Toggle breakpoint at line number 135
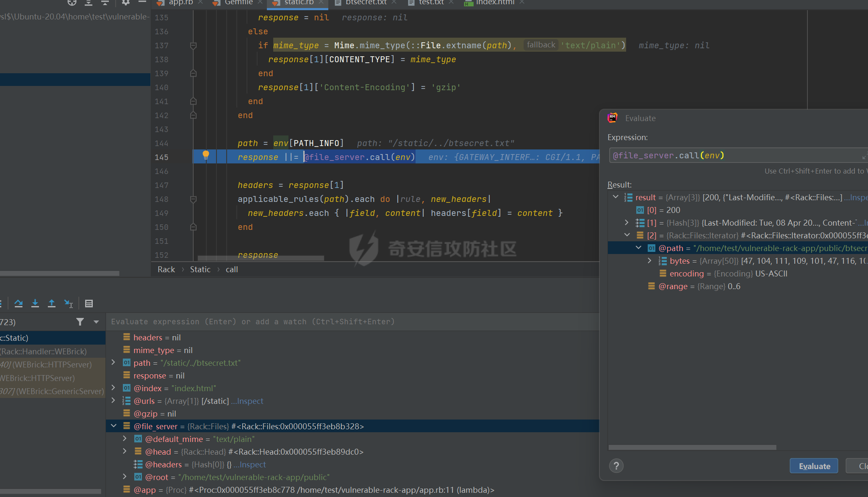The image size is (868, 497). 161,17
